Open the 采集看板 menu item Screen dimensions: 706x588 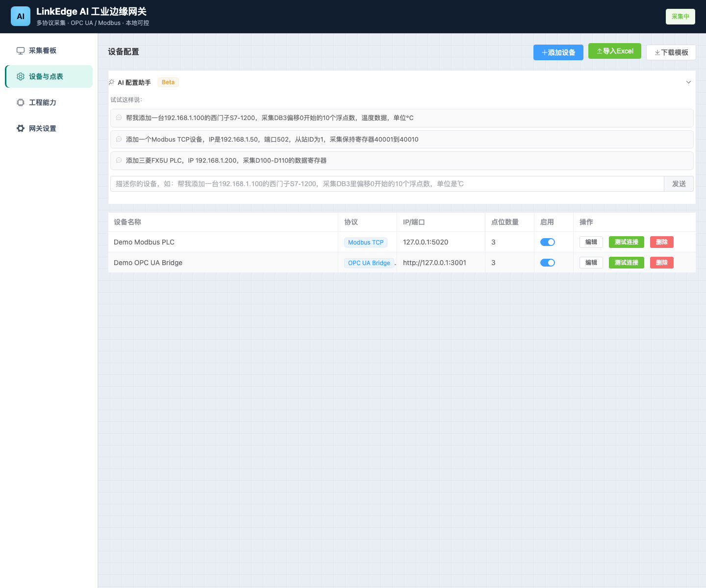[x=49, y=50]
